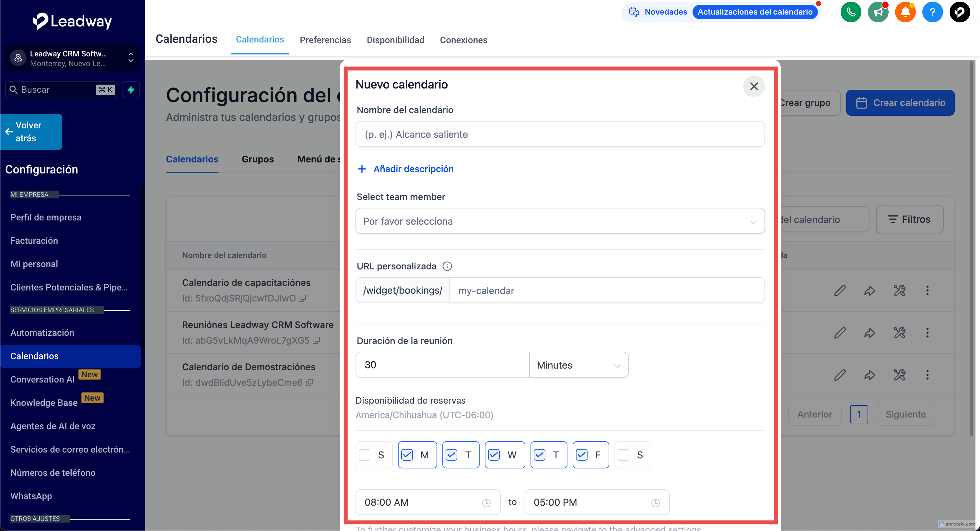Click the blue help question mark icon
Screen dimensions: 980x531
point(932,12)
